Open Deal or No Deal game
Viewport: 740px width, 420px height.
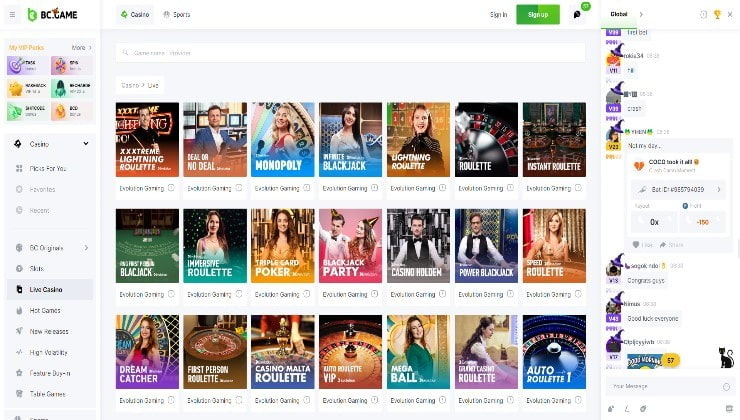(x=215, y=140)
